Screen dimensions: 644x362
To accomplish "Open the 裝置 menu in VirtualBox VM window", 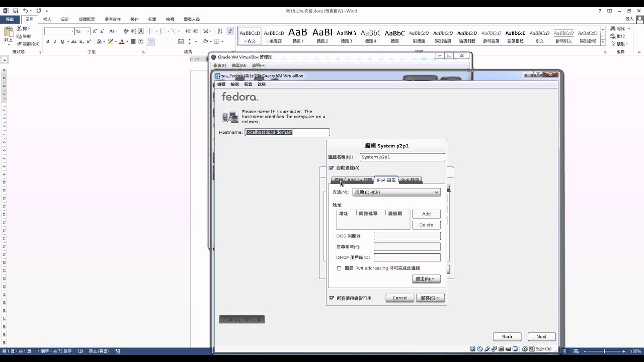I will click(248, 84).
